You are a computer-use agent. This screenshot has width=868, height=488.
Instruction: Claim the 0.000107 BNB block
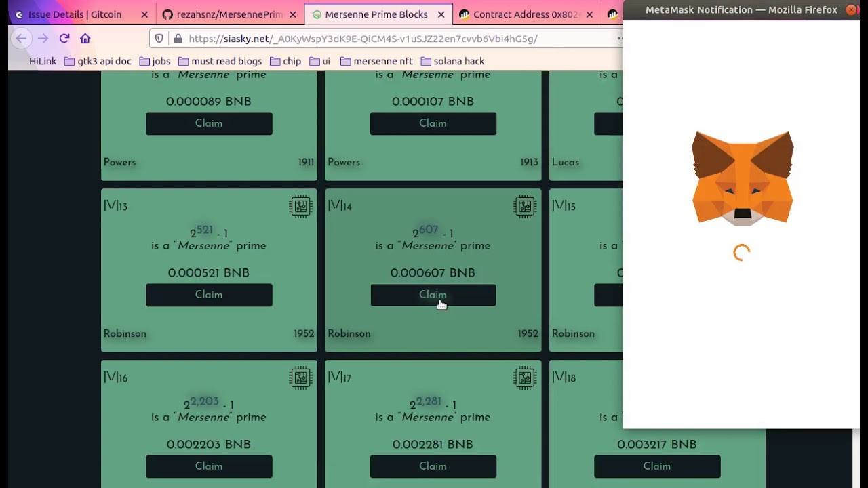point(433,123)
